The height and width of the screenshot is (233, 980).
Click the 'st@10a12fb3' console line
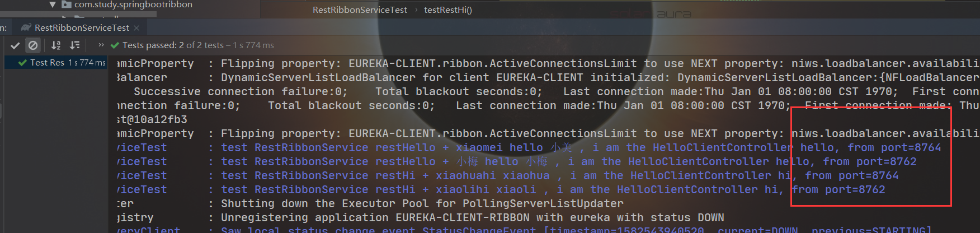[152, 119]
